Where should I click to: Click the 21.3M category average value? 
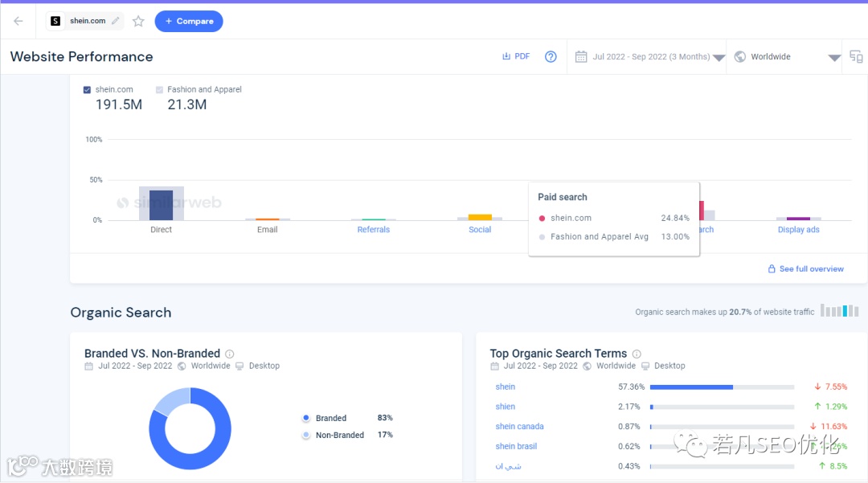[187, 104]
